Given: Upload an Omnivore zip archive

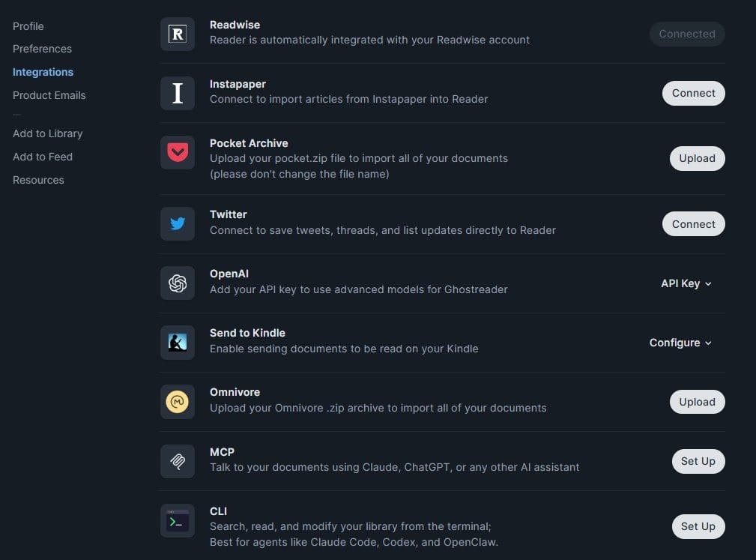Looking at the screenshot, I should (x=697, y=402).
